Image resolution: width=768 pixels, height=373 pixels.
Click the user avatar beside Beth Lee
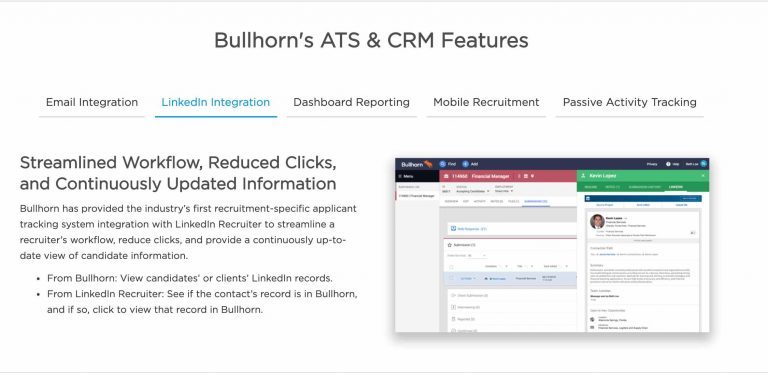click(x=703, y=163)
